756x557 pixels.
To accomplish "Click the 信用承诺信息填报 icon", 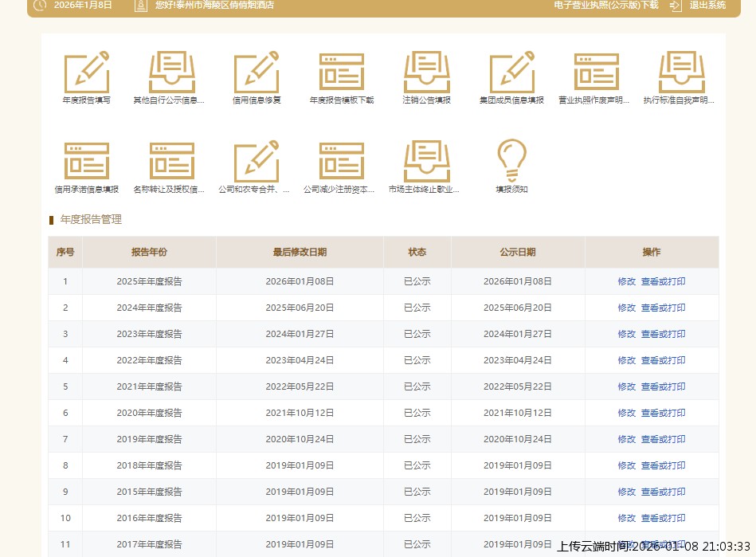I will pos(86,162).
